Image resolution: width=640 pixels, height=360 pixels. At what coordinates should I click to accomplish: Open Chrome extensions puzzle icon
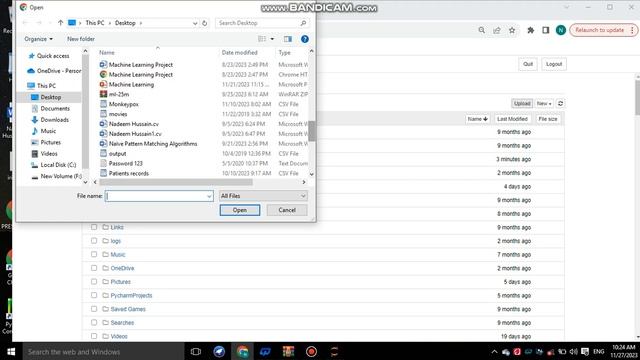[531, 30]
